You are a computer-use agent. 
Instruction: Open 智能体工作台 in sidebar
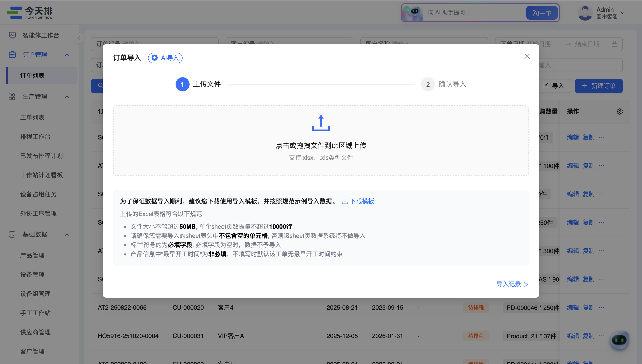41,35
